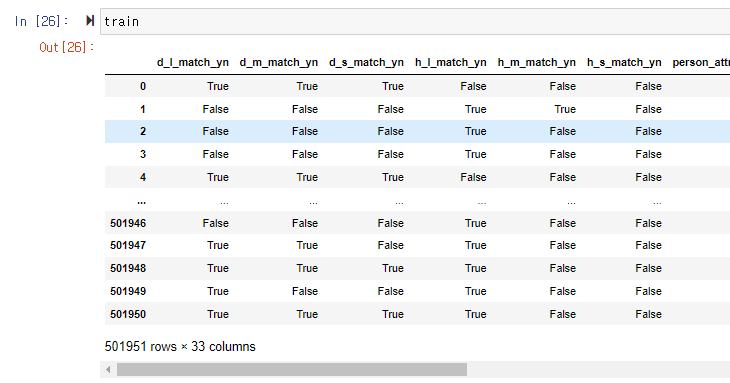Click row index 501948
This screenshot has width=730, height=383.
point(128,268)
